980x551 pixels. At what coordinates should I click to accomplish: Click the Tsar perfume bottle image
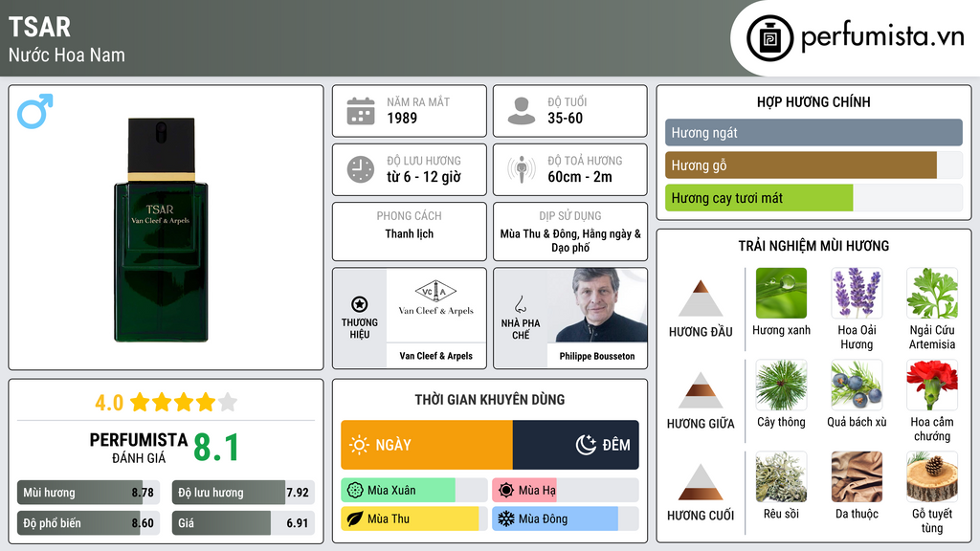161,230
